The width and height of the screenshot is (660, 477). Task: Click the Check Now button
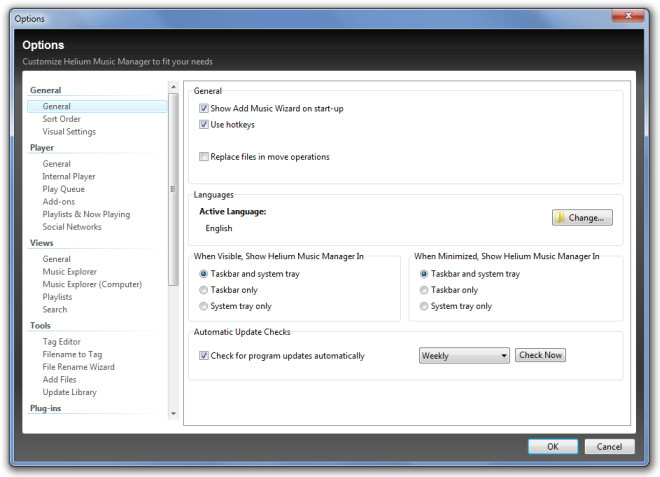pos(540,355)
